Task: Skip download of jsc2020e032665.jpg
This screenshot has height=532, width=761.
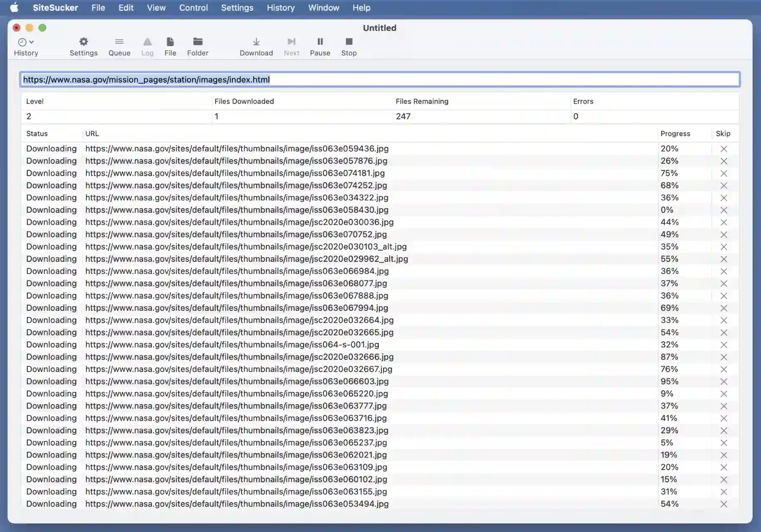Action: coord(724,332)
